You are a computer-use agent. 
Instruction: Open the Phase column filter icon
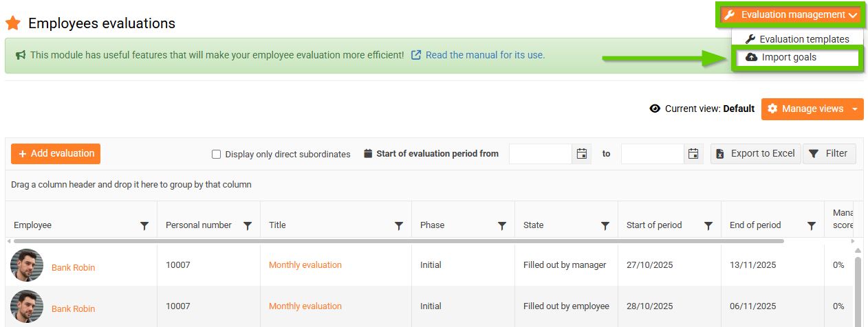click(x=502, y=225)
